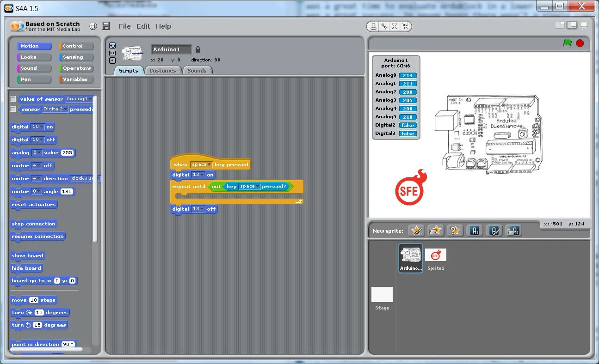
Task: Open the File menu
Action: 124,26
